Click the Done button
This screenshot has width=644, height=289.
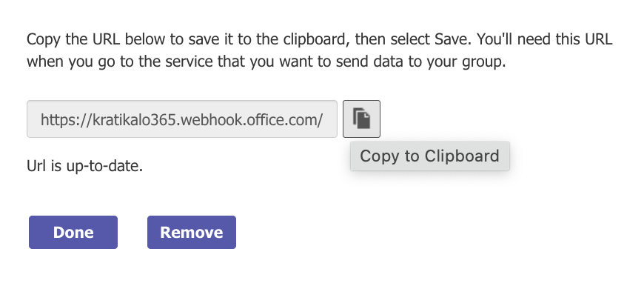pos(73,232)
